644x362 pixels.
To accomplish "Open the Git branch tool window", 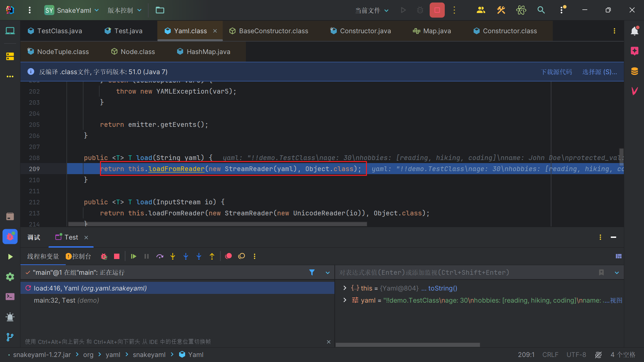I will (x=10, y=337).
